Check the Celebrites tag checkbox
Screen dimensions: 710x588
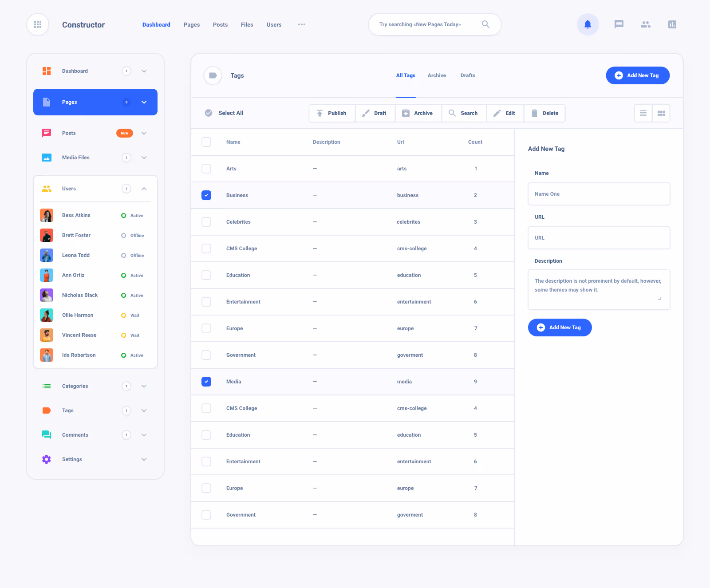pos(206,222)
